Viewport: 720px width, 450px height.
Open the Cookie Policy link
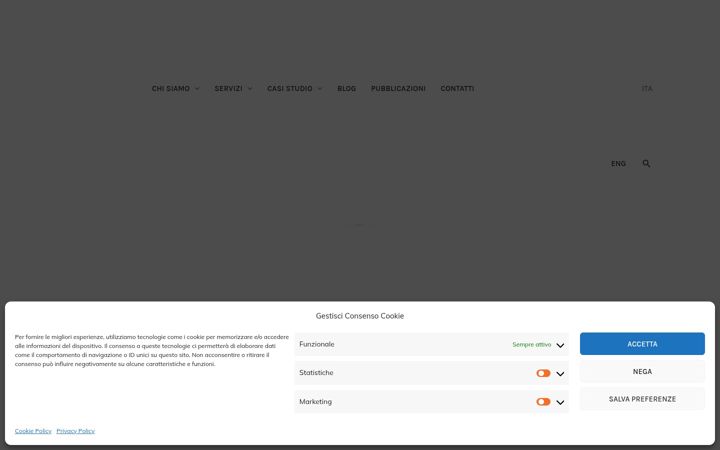click(x=33, y=431)
